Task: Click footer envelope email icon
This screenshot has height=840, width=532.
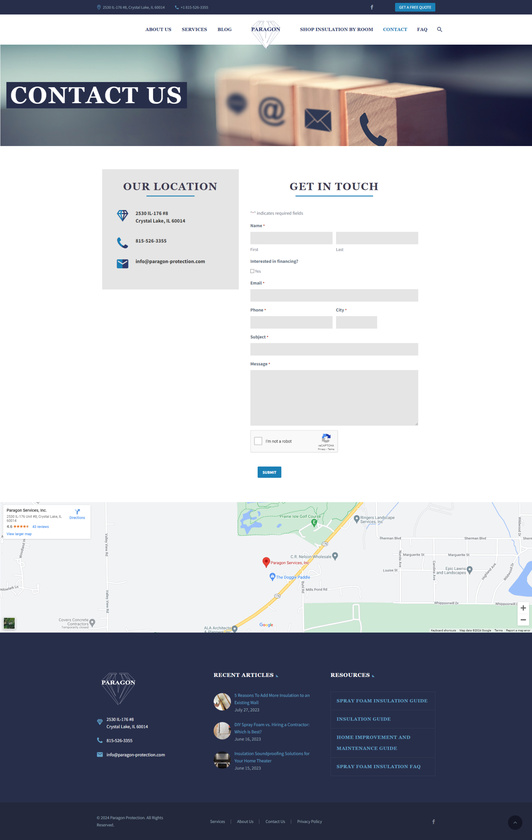Action: tap(100, 754)
